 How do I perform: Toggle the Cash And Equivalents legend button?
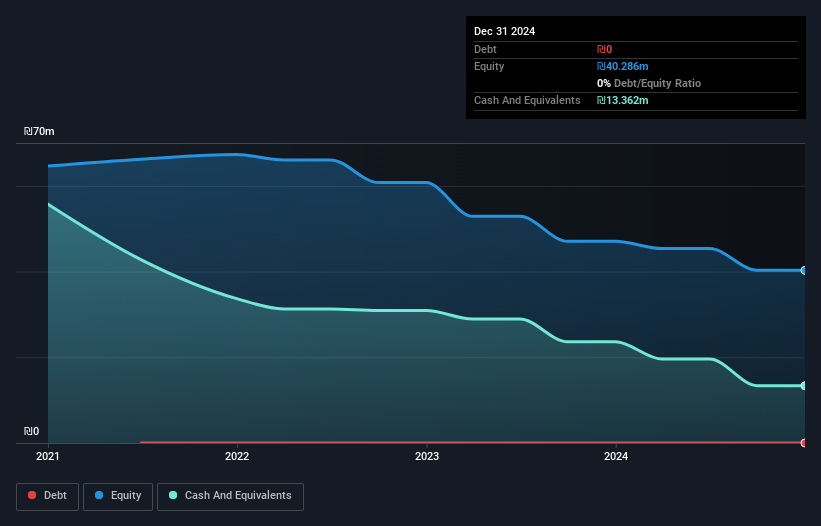(230, 496)
